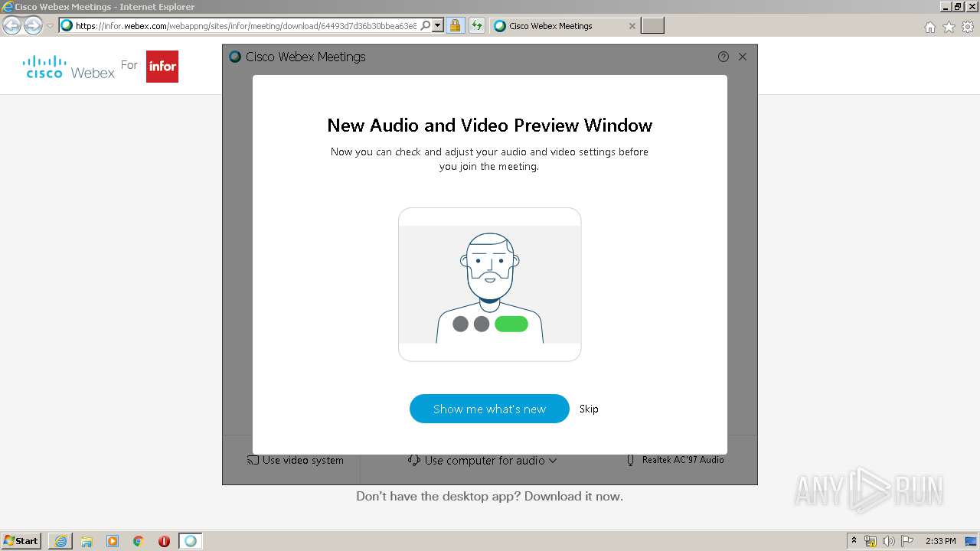Click the Infor red logo
The width and height of the screenshot is (980, 551).
(162, 67)
